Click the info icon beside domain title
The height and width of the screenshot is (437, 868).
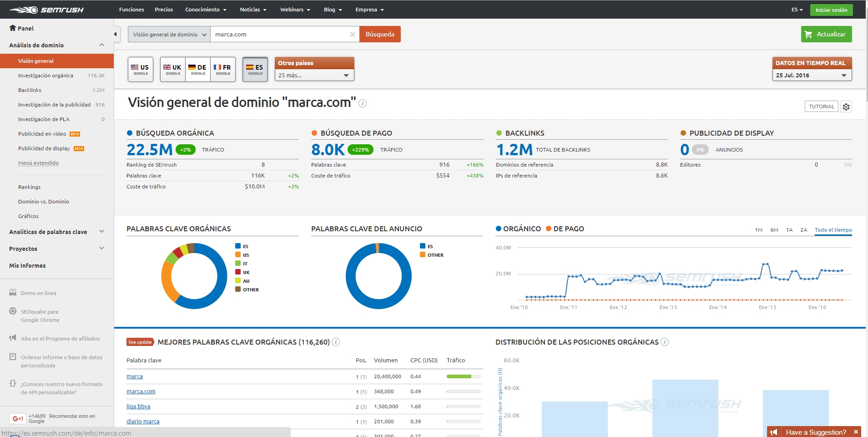coord(363,103)
